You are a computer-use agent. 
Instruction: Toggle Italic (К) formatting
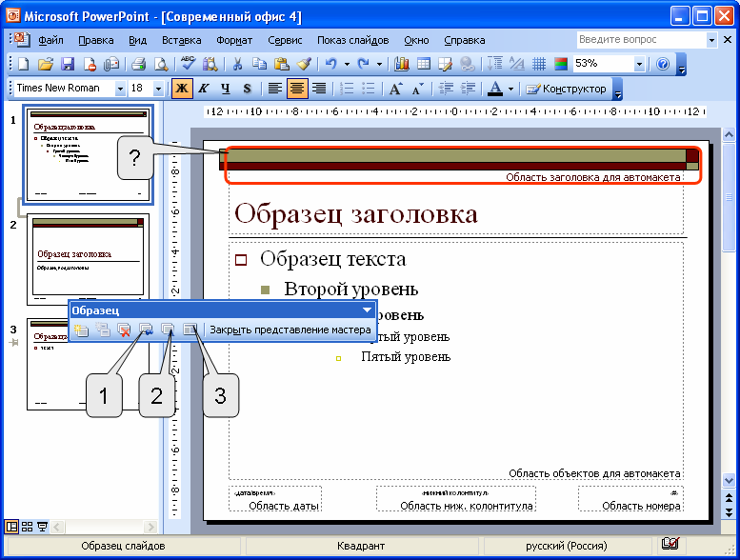click(x=204, y=89)
